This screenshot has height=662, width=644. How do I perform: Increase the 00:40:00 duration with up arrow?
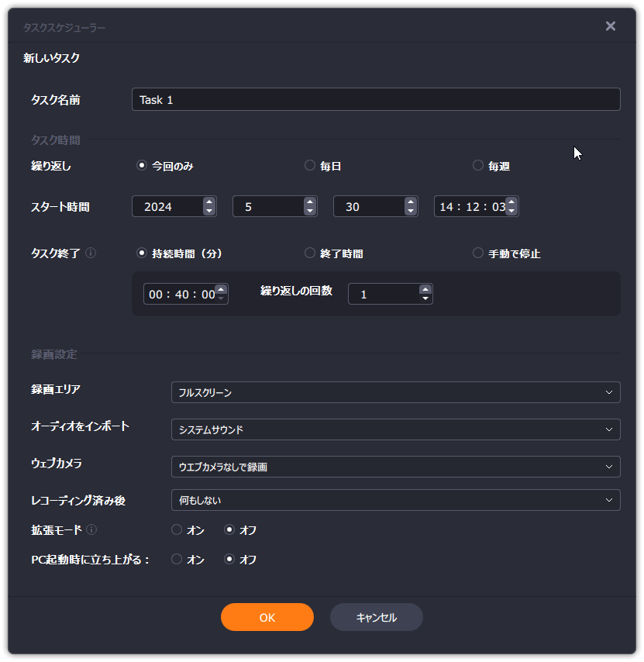click(x=221, y=289)
